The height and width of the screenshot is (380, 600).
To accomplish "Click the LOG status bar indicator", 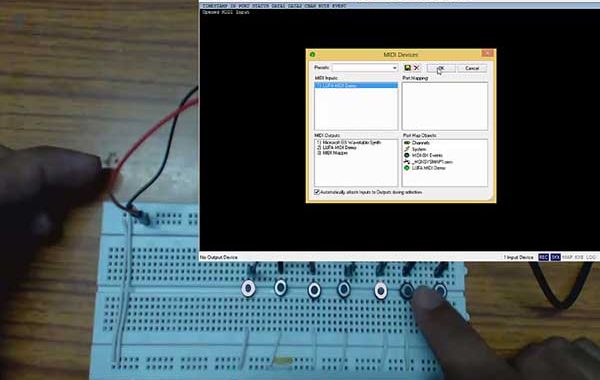I will [x=591, y=257].
